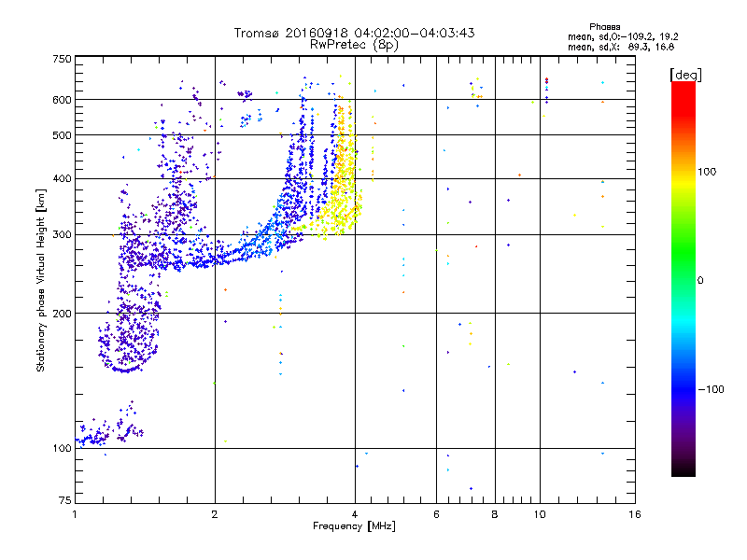The width and height of the screenshot is (747, 560).
Task: Click the colorbar tick label "100"
Action: point(707,172)
